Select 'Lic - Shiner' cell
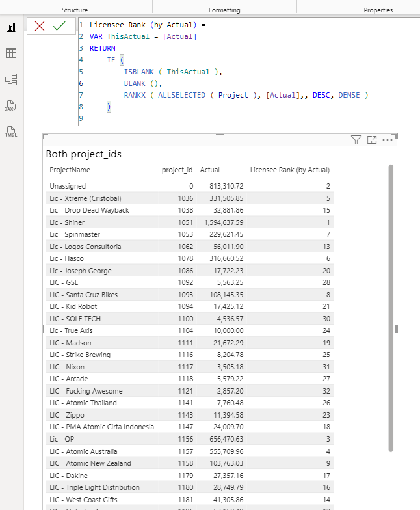The width and height of the screenshot is (420, 510). [x=67, y=222]
